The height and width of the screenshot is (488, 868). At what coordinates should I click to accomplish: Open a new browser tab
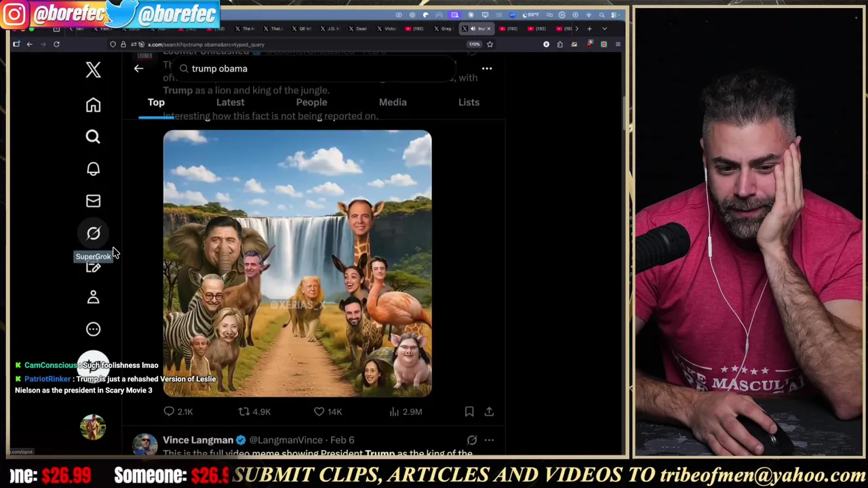(589, 28)
